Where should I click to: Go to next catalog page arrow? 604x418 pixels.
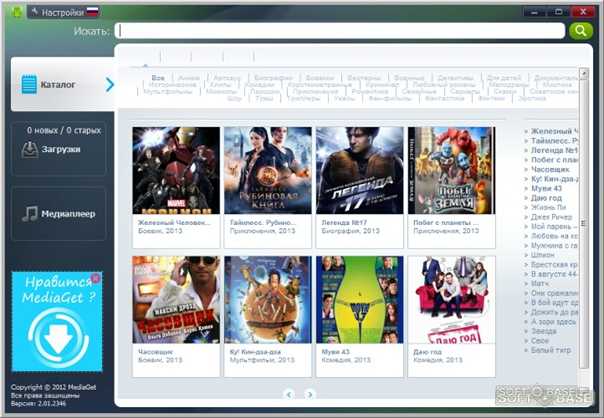click(309, 394)
